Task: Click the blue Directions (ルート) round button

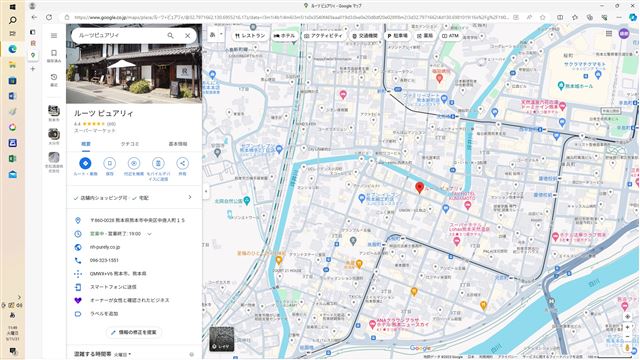Action: 85,163
